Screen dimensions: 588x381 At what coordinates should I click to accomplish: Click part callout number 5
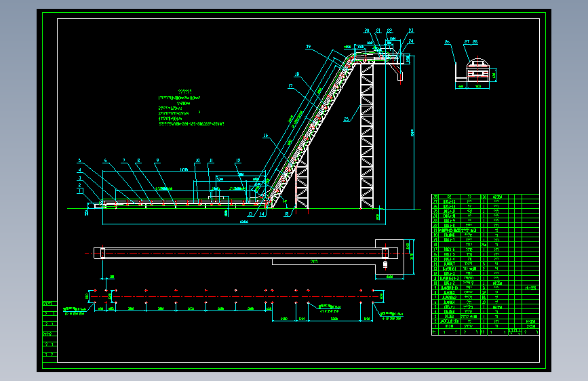click(x=79, y=161)
